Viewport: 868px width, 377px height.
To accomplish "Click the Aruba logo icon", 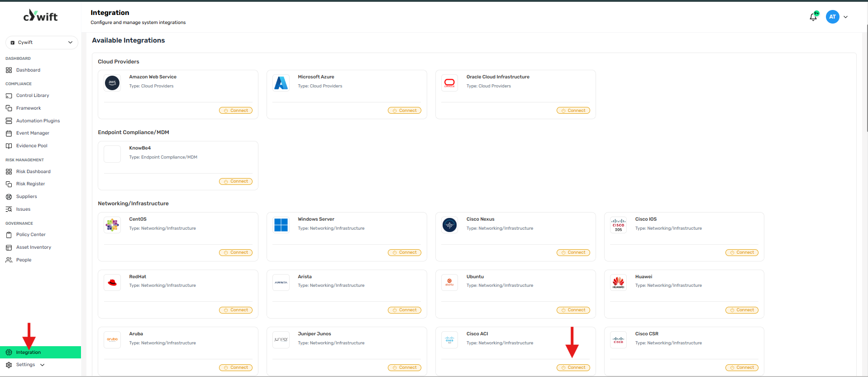I will pos(112,340).
